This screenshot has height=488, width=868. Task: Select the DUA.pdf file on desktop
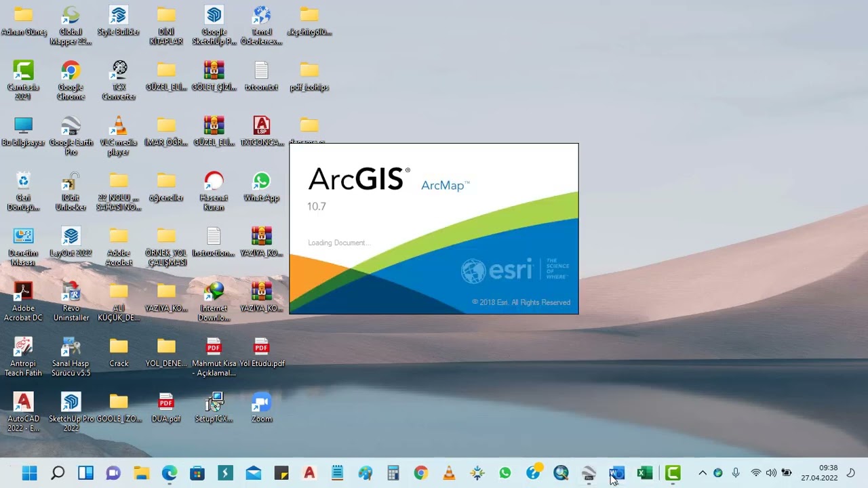[166, 408]
